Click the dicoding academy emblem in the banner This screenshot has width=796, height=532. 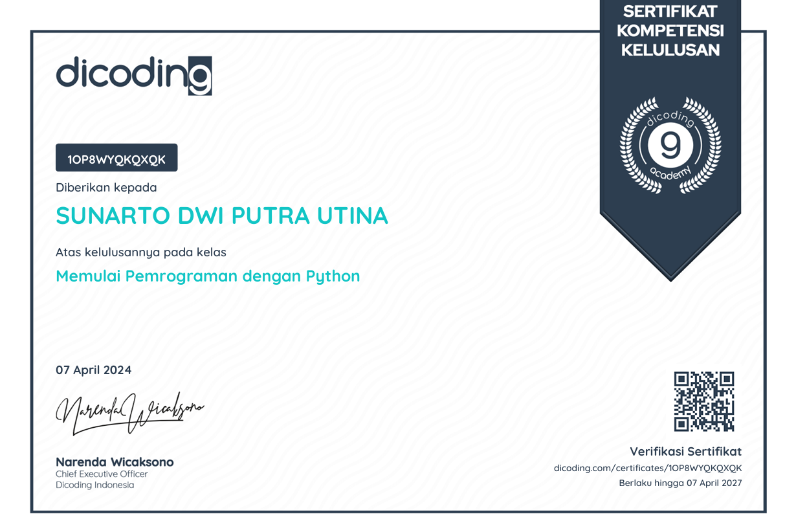tap(670, 146)
